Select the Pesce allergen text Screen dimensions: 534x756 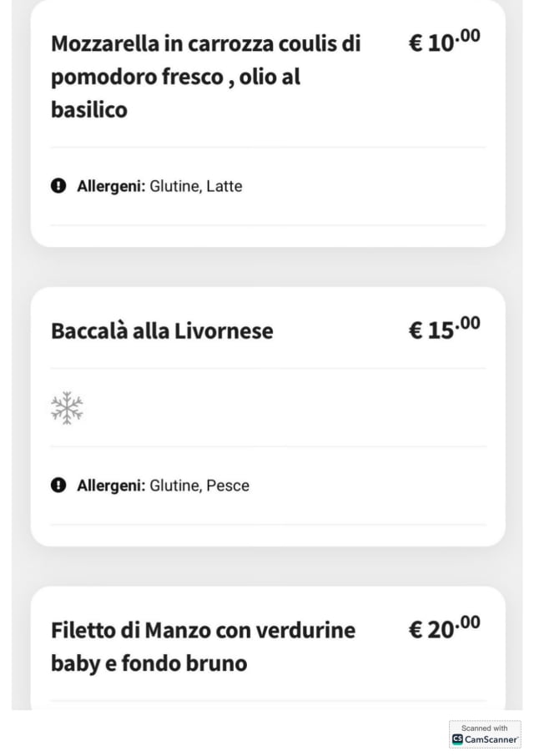point(228,486)
